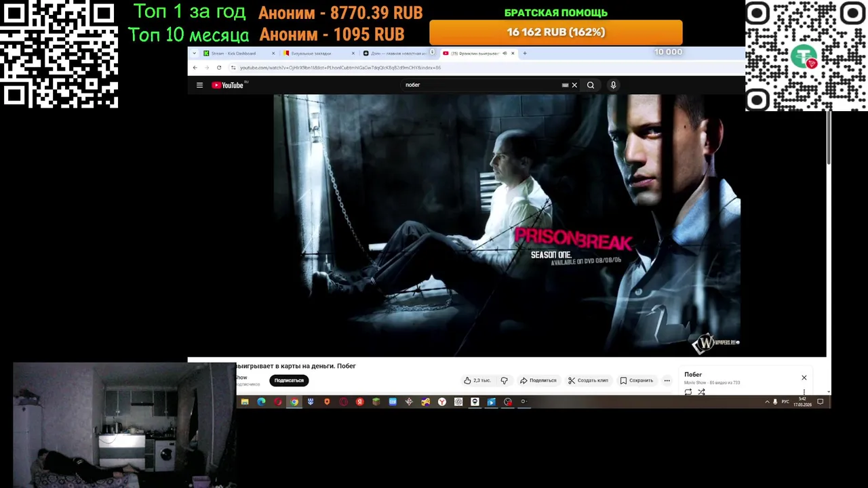The height and width of the screenshot is (488, 868).
Task: Toggle playlist shuffle
Action: tap(701, 392)
